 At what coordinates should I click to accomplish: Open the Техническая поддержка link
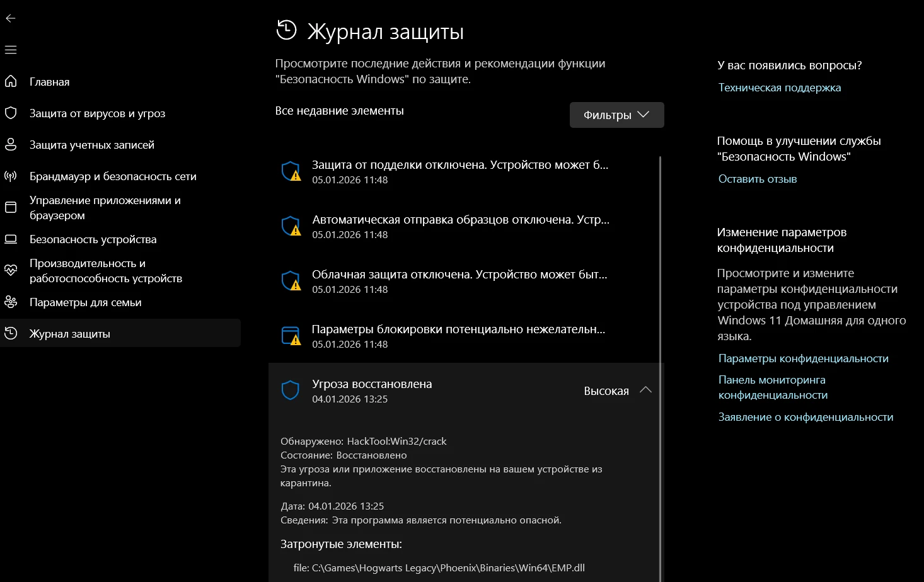pyautogui.click(x=779, y=88)
